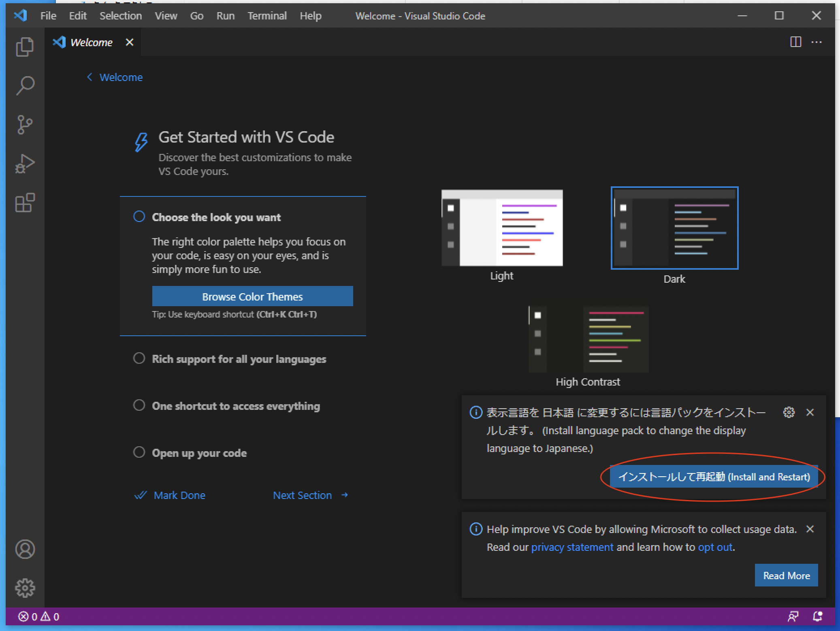Image resolution: width=840 pixels, height=631 pixels.
Task: Open the Go menu
Action: [197, 16]
